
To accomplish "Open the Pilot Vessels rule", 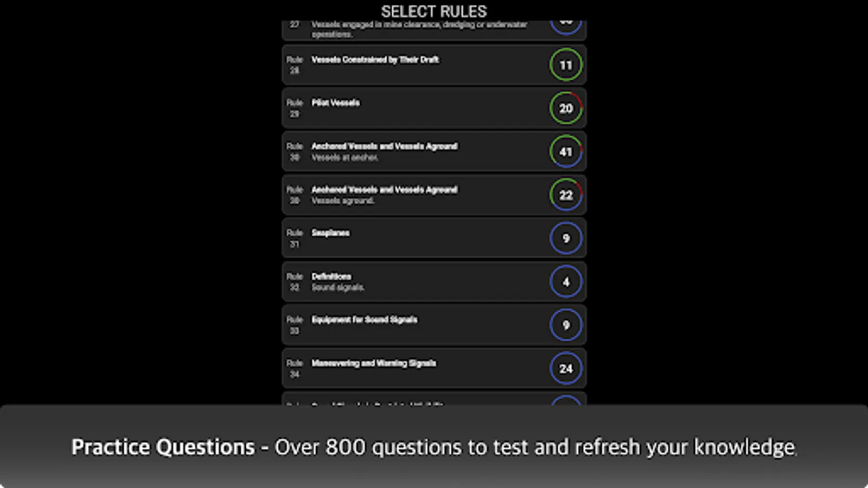I will [x=335, y=103].
